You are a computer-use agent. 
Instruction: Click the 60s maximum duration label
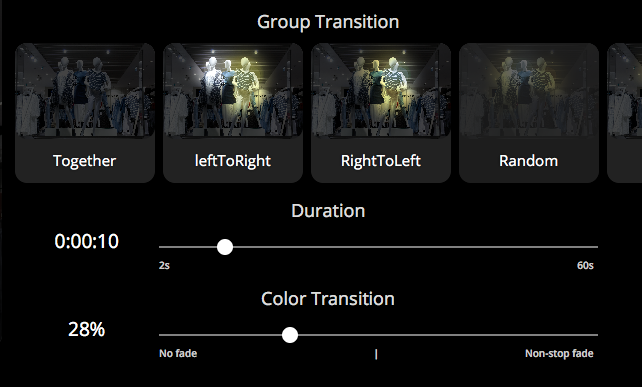[585, 265]
